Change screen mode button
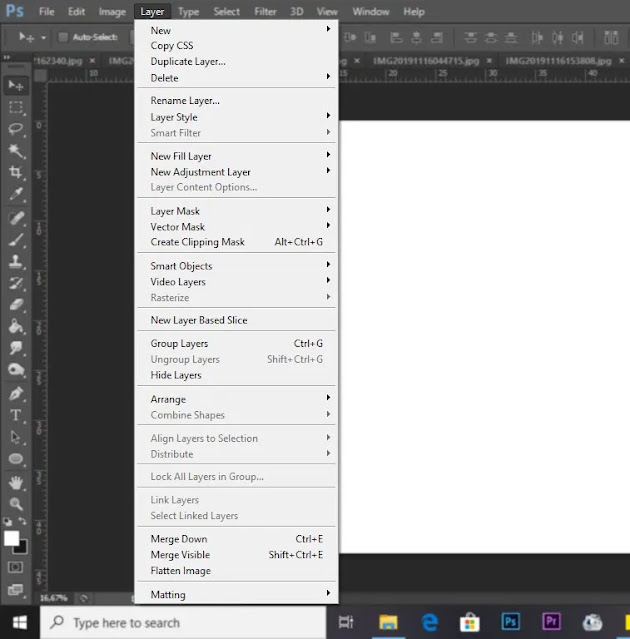The height and width of the screenshot is (639, 630). [x=15, y=590]
